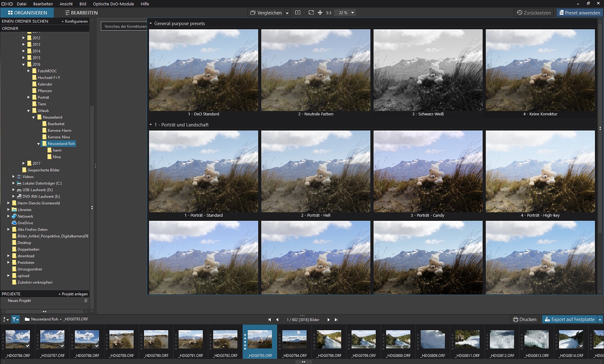Open the Bearbeiten menu
The width and height of the screenshot is (604, 364).
(x=43, y=4)
